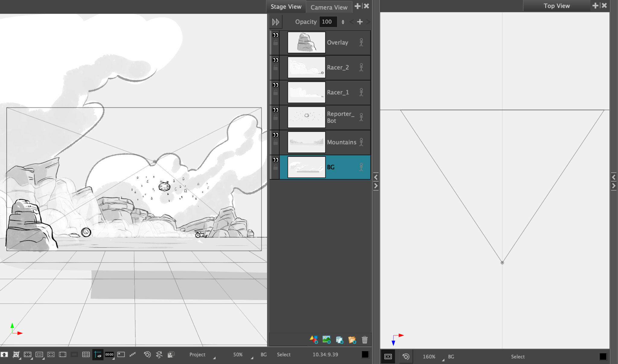The image size is (618, 364).
Task: Toggle the Mountains layer lock
Action: [x=276, y=142]
